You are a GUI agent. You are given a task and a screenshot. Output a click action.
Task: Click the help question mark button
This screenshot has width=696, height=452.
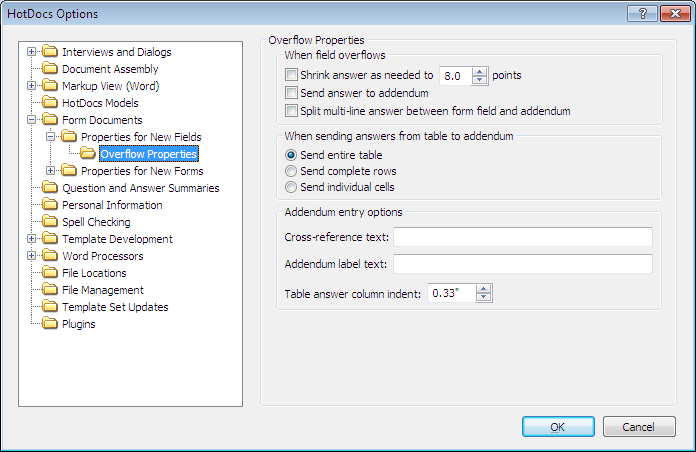(x=643, y=13)
